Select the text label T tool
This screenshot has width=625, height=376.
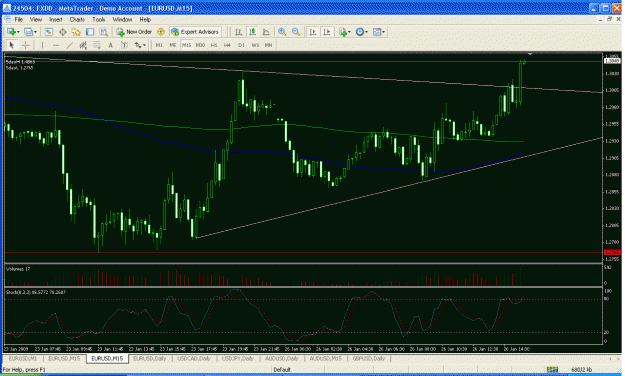[124, 45]
